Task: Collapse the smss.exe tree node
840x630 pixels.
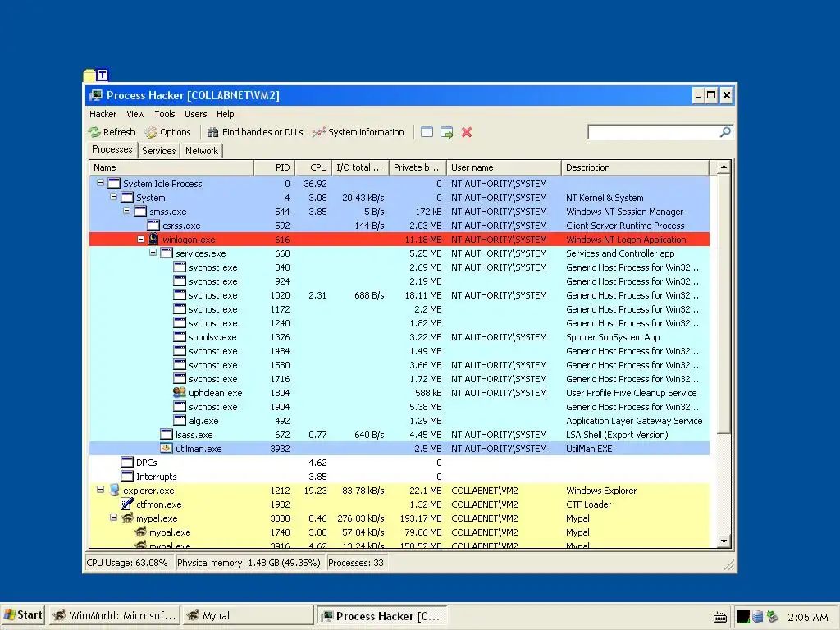Action: pyautogui.click(x=126, y=211)
